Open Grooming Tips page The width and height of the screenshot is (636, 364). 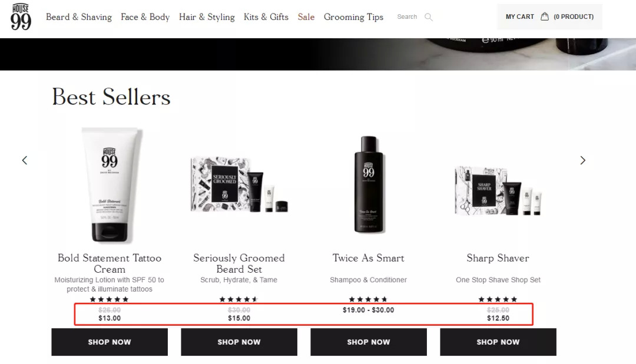coord(353,17)
